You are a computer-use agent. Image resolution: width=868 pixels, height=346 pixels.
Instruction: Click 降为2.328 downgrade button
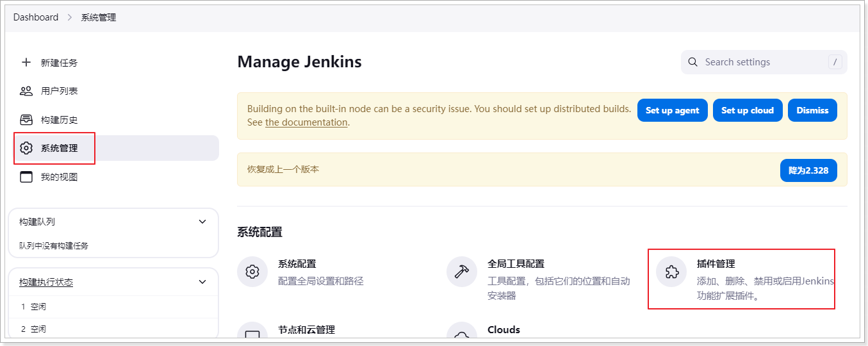[x=808, y=170]
